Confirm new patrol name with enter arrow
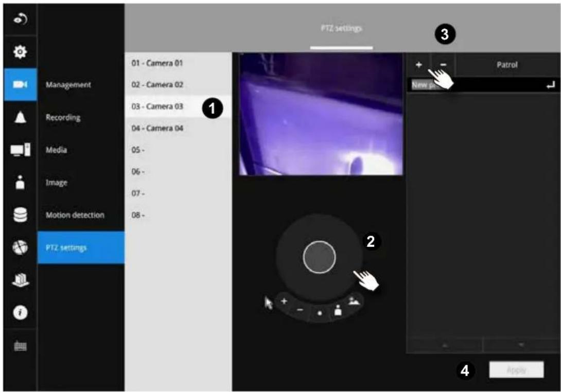The height and width of the screenshot is (392, 561). (551, 85)
